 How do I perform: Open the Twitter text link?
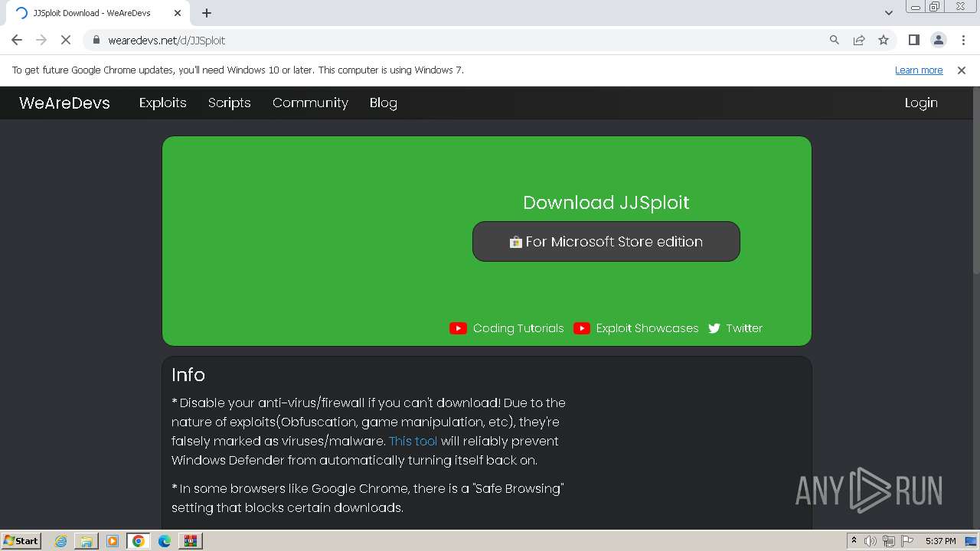[744, 328]
